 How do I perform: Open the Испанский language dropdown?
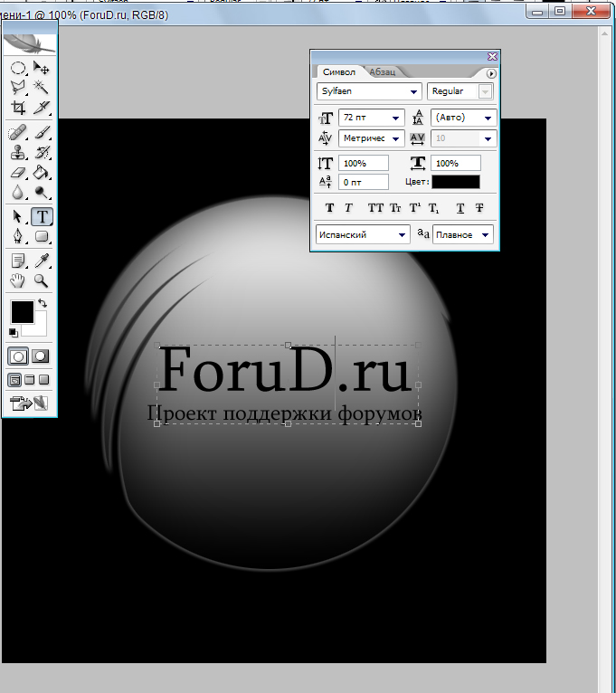point(402,235)
